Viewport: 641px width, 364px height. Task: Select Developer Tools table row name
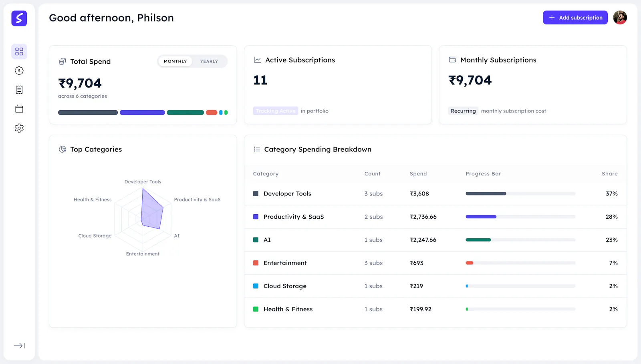pos(287,194)
